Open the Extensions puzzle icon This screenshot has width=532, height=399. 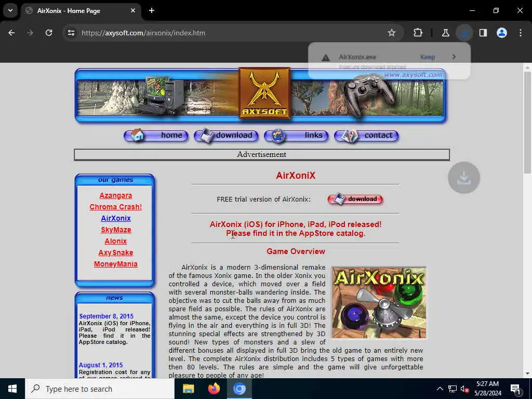point(418,33)
